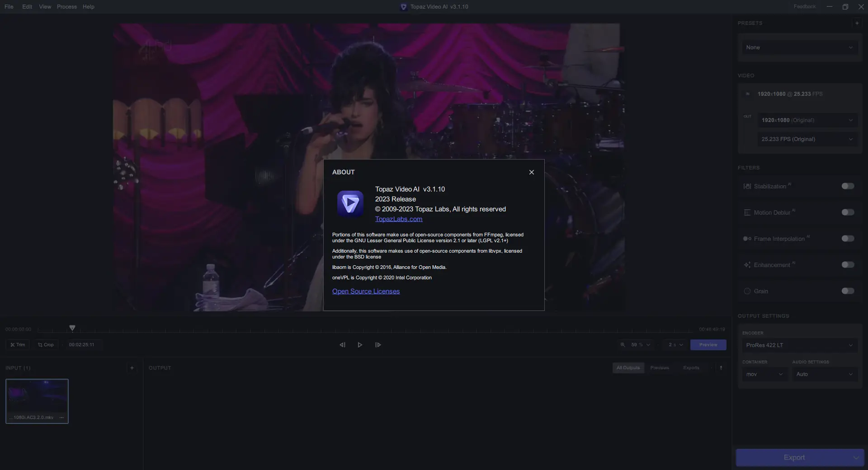868x470 pixels.
Task: Play the video
Action: pyautogui.click(x=360, y=345)
